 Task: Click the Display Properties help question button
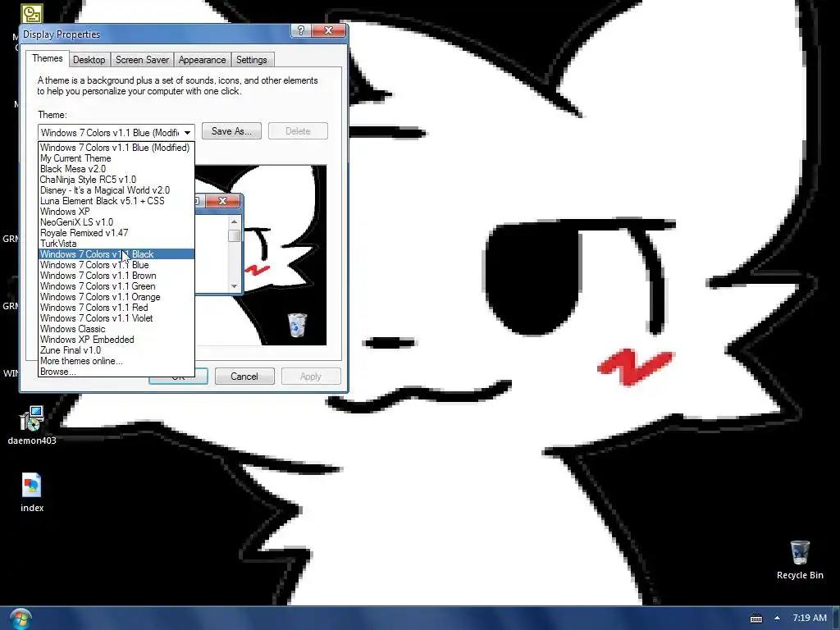(x=300, y=30)
